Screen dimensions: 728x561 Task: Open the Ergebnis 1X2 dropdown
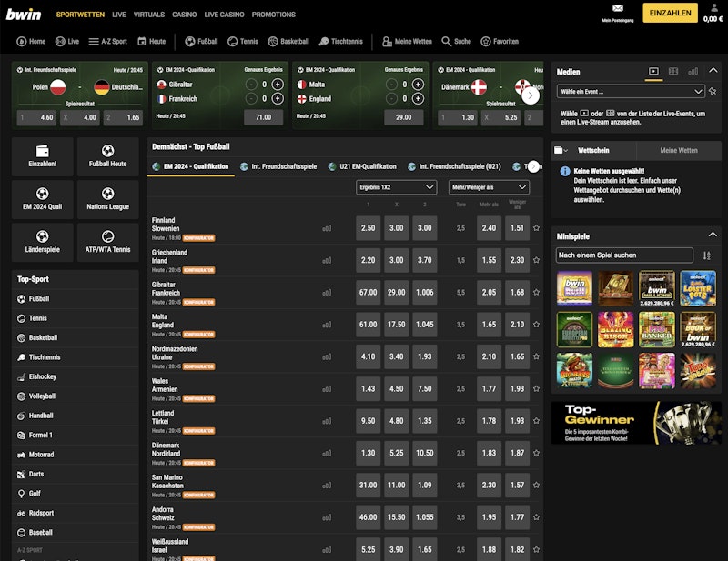tap(396, 187)
